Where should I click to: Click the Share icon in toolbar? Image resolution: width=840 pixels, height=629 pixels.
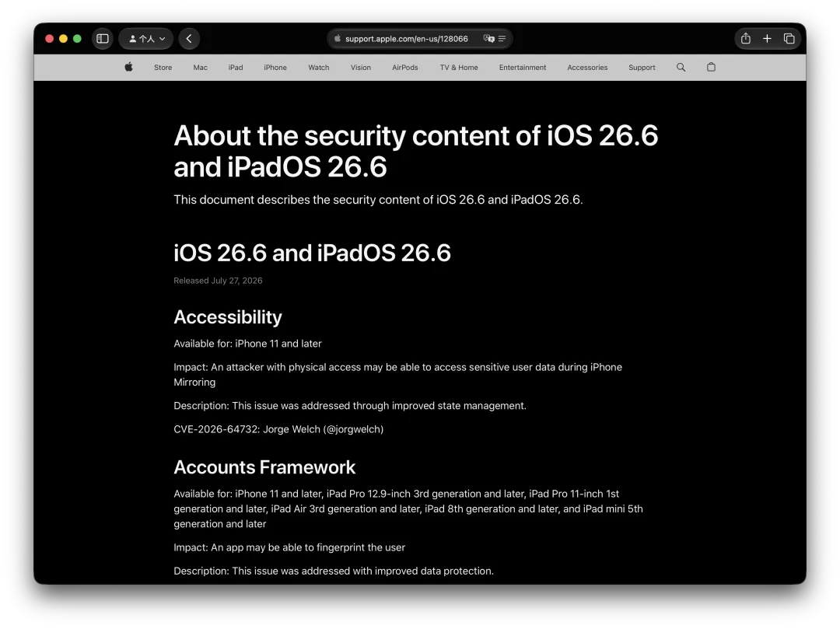pyautogui.click(x=746, y=39)
